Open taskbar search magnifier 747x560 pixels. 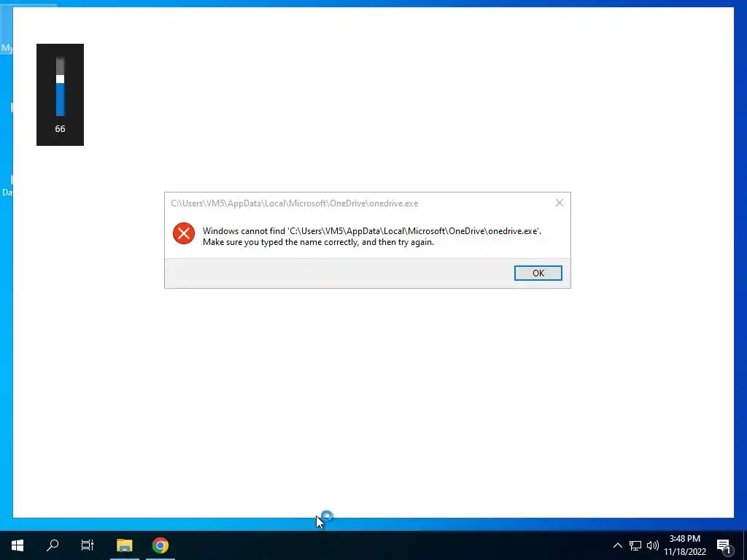53,545
